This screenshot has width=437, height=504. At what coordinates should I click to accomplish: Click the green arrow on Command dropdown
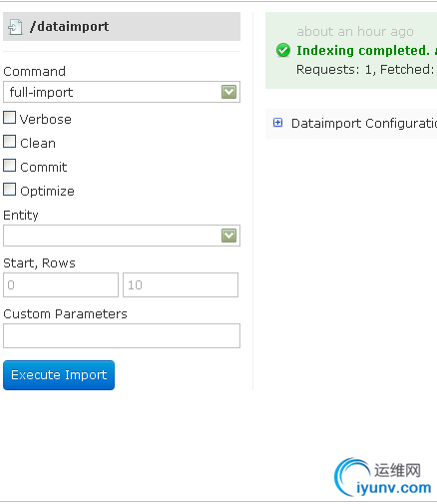pos(228,92)
